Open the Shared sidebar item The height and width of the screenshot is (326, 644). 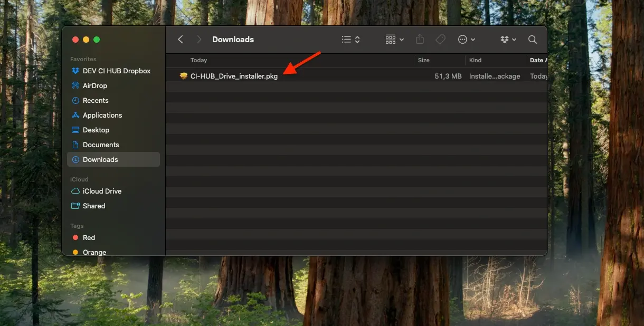[x=113, y=206]
